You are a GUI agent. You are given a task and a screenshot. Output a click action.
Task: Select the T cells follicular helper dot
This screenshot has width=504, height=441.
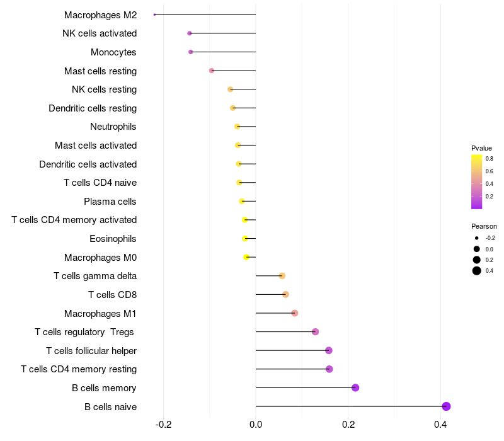[328, 350]
